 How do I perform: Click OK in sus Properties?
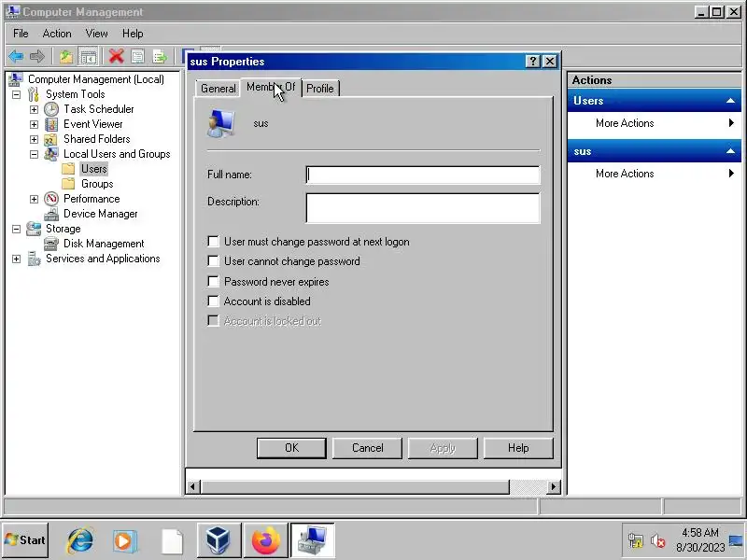point(291,448)
